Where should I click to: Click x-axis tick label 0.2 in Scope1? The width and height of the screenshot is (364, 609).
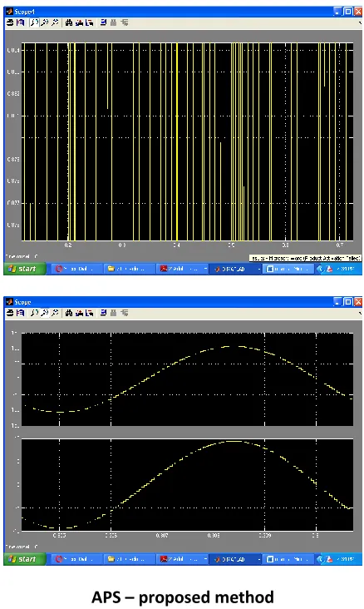68,245
